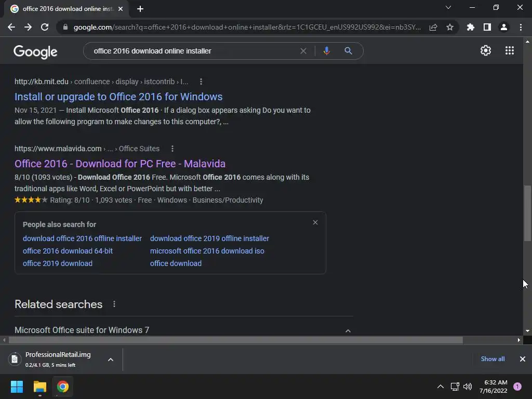This screenshot has width=532, height=399.
Task: Search 'download office 2019 offline installer'
Action: pyautogui.click(x=209, y=238)
